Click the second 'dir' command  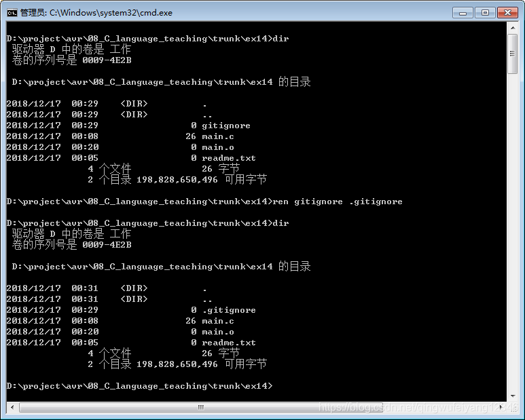280,223
